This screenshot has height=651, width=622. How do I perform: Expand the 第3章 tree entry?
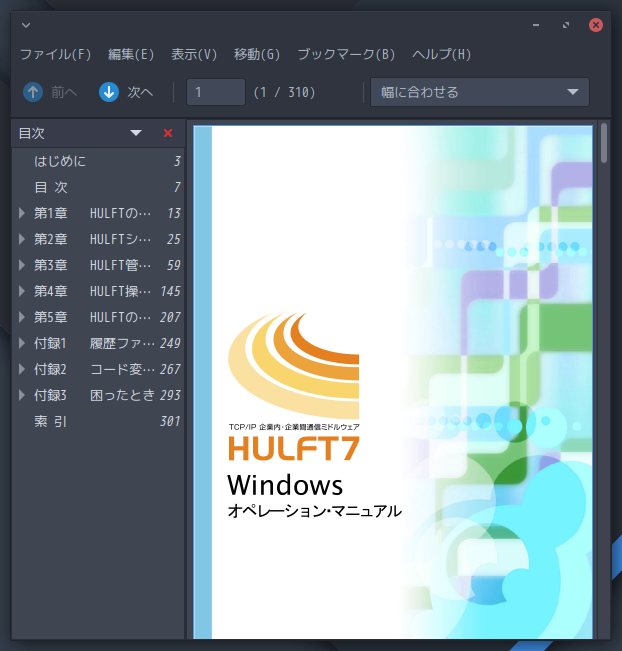click(22, 265)
